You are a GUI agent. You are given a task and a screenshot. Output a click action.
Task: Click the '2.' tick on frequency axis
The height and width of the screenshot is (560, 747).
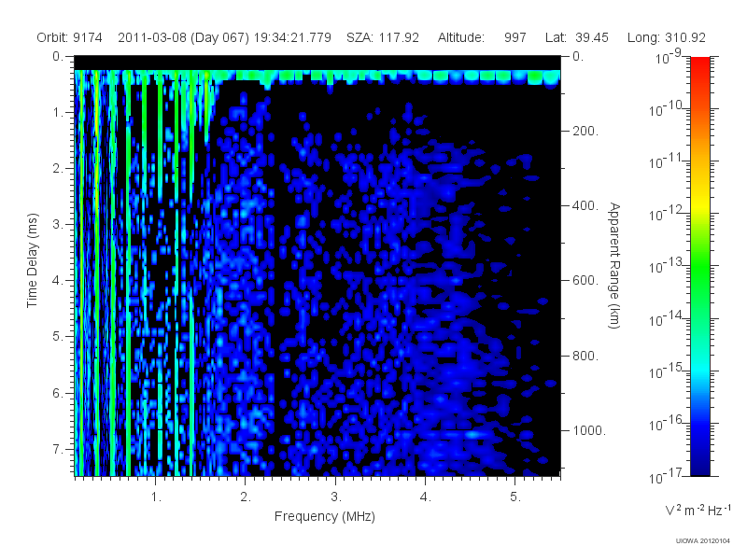246,497
